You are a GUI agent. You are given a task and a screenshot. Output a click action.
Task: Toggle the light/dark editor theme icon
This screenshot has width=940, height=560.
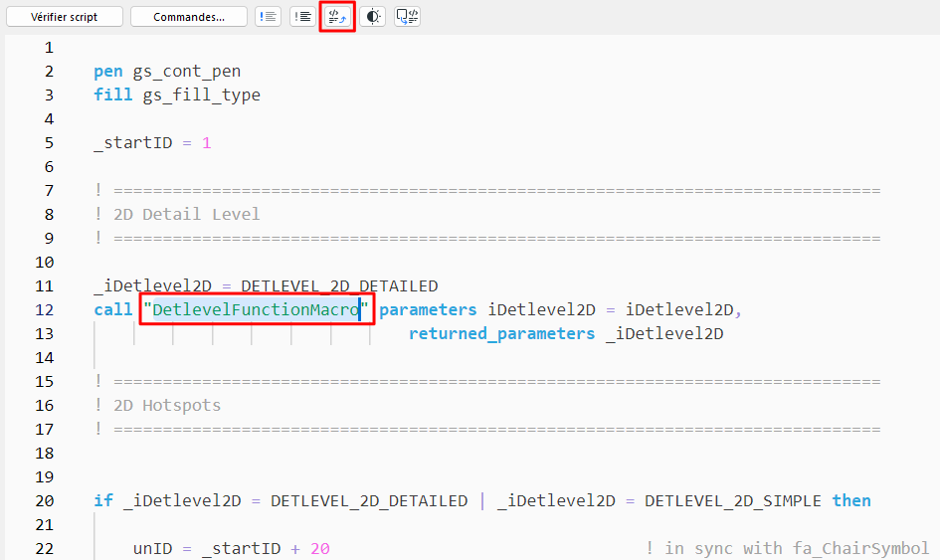pos(373,17)
